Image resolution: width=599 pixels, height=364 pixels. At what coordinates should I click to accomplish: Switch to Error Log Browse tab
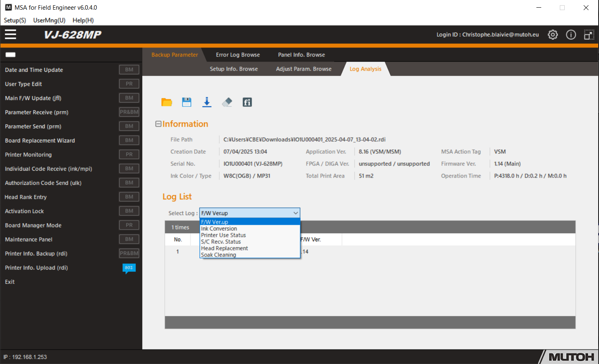click(x=238, y=55)
